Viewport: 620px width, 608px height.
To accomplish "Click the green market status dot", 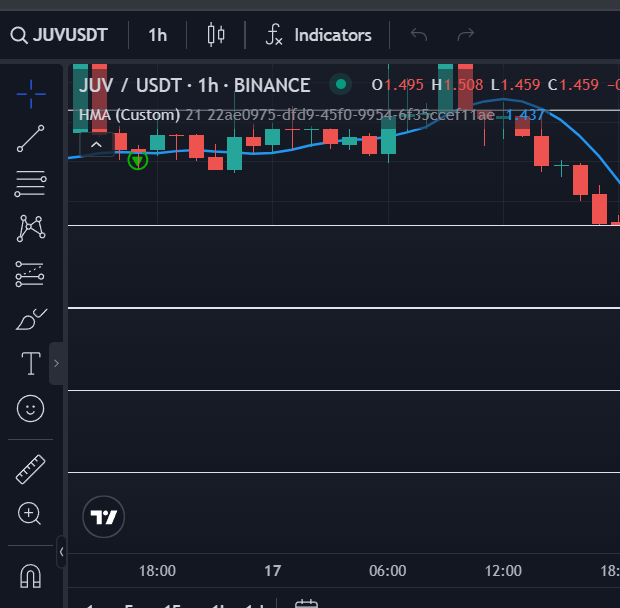I will [x=340, y=84].
